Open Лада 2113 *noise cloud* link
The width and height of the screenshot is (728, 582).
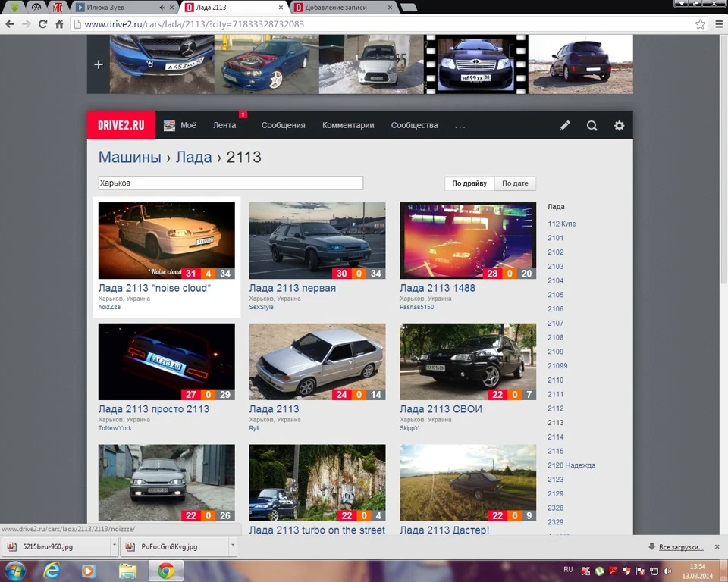tap(155, 288)
